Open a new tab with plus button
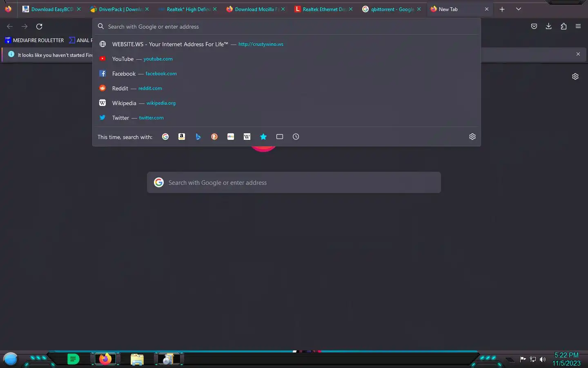Viewport: 588px width, 368px height. (x=502, y=9)
